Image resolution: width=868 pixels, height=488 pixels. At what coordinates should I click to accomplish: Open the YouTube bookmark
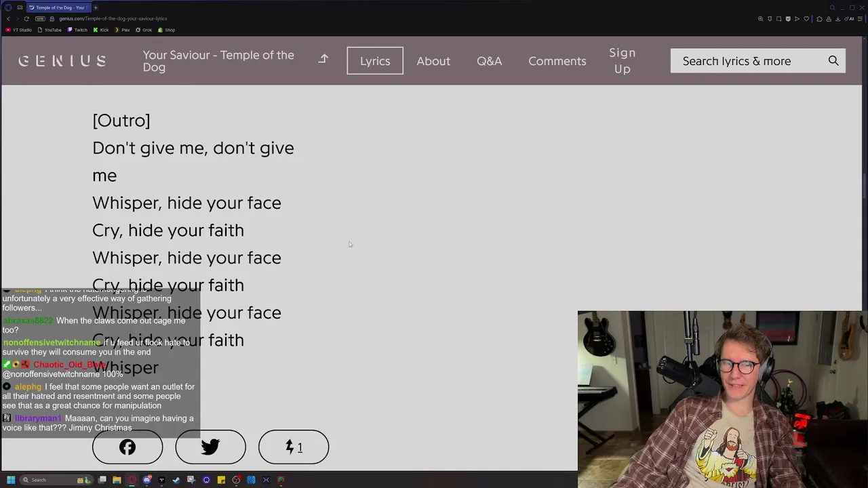point(50,30)
